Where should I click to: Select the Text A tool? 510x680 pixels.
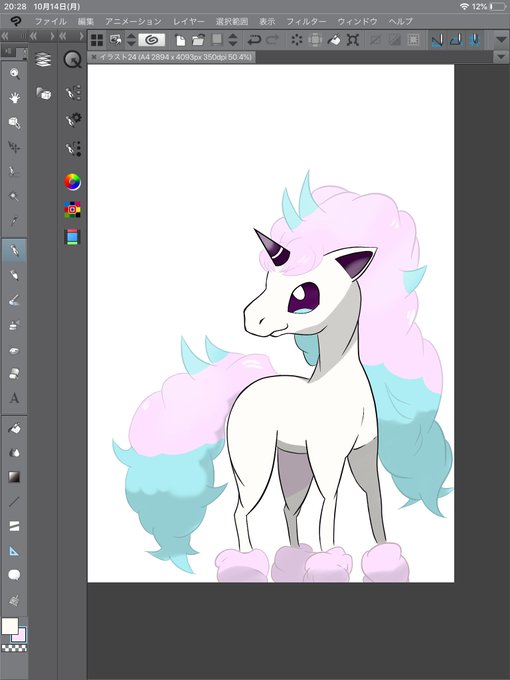[14, 398]
